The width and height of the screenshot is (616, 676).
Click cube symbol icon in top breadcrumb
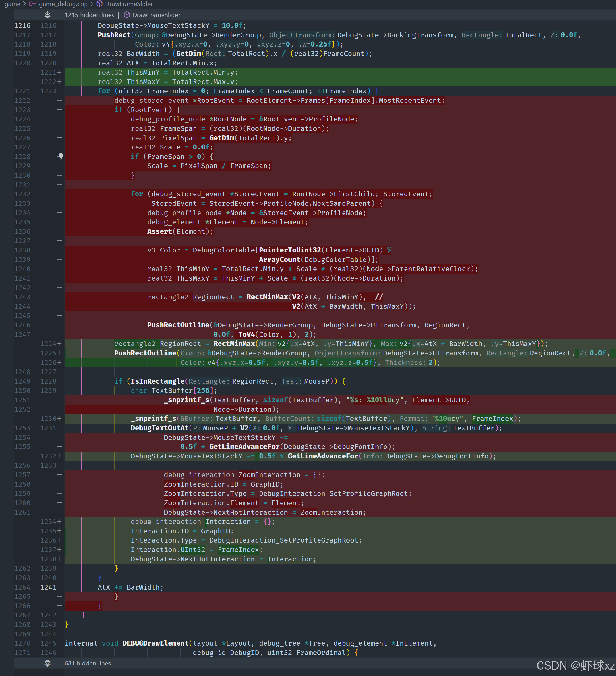(100, 4)
